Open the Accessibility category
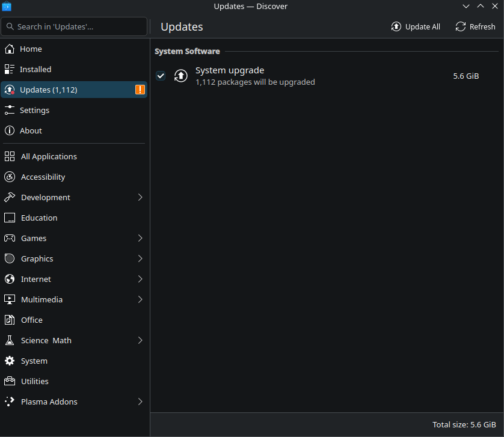 (x=74, y=177)
